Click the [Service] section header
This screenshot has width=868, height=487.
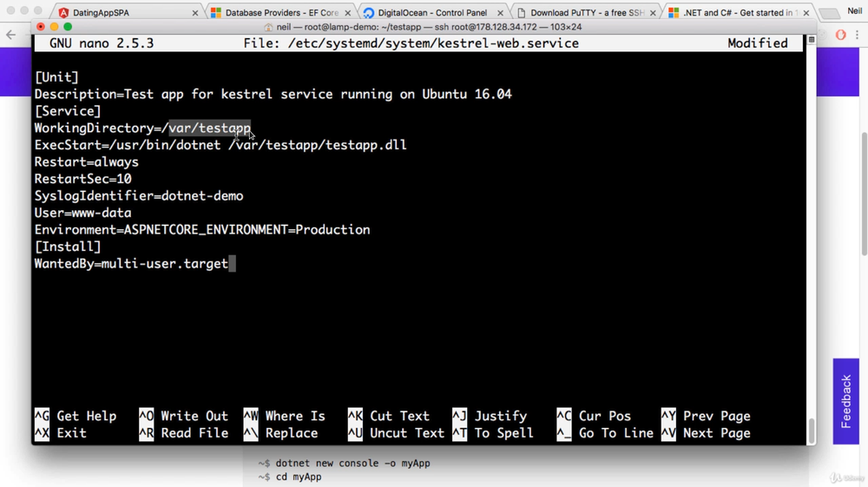point(68,111)
